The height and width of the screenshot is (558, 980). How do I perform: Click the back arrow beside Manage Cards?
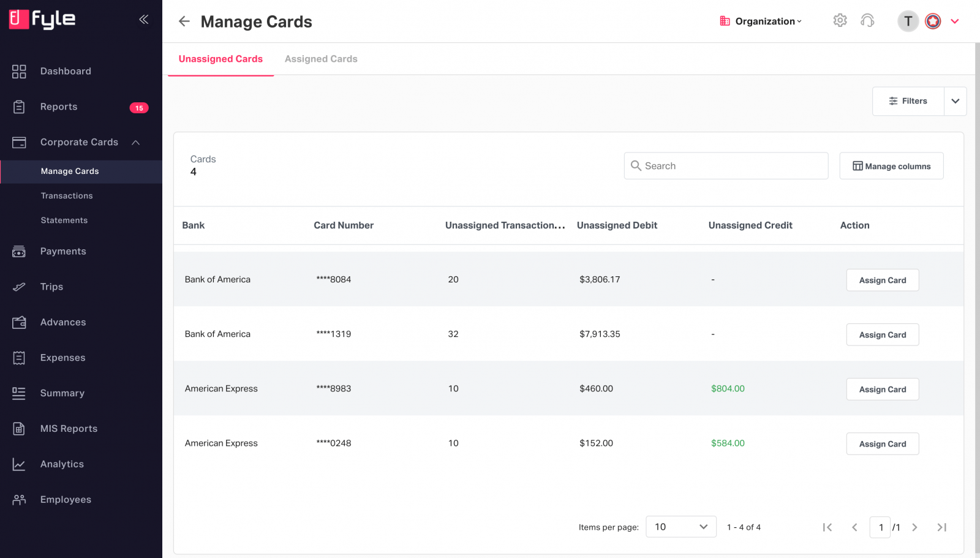click(184, 21)
